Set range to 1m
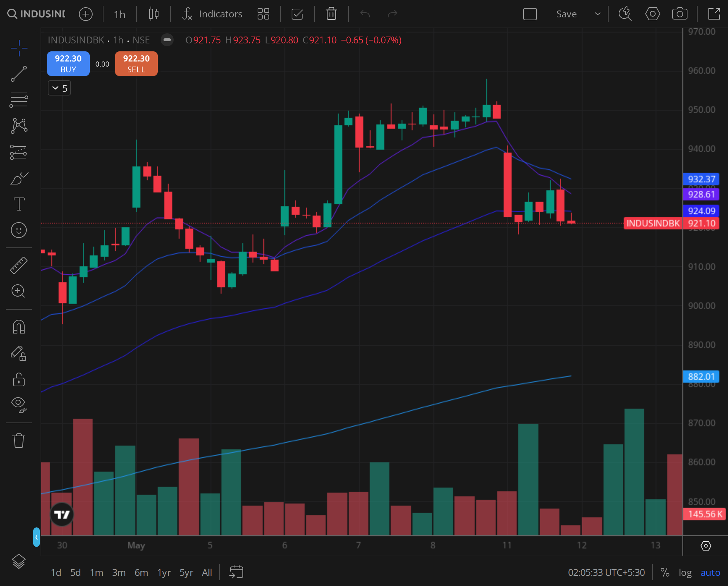 tap(97, 573)
